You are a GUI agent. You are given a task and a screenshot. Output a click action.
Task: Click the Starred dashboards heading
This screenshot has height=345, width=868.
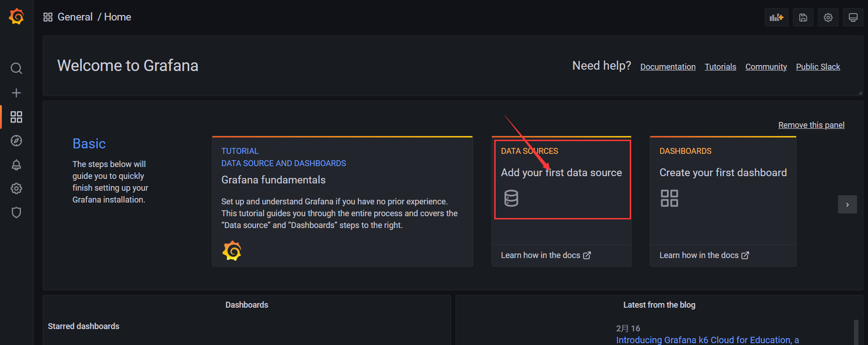click(x=84, y=326)
